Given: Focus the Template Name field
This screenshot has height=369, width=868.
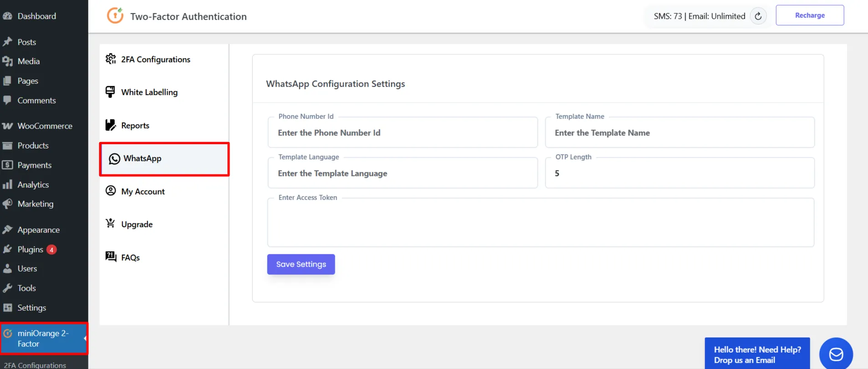Looking at the screenshot, I should click(x=680, y=133).
